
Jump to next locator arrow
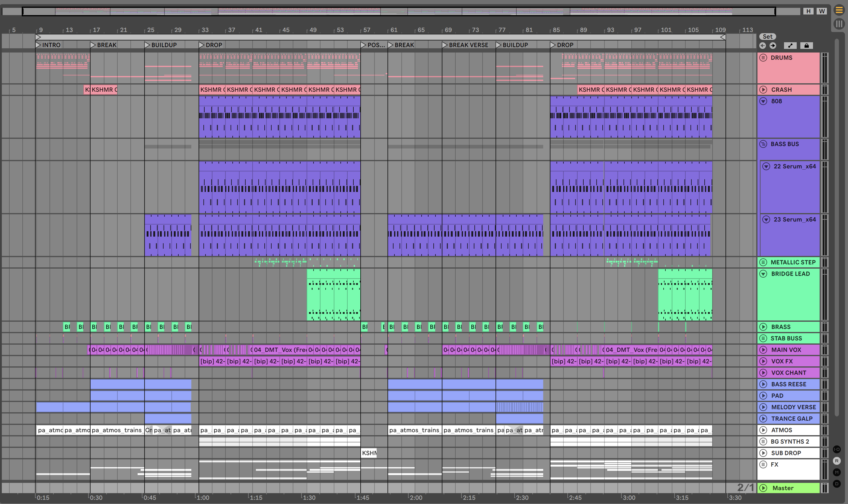click(773, 46)
